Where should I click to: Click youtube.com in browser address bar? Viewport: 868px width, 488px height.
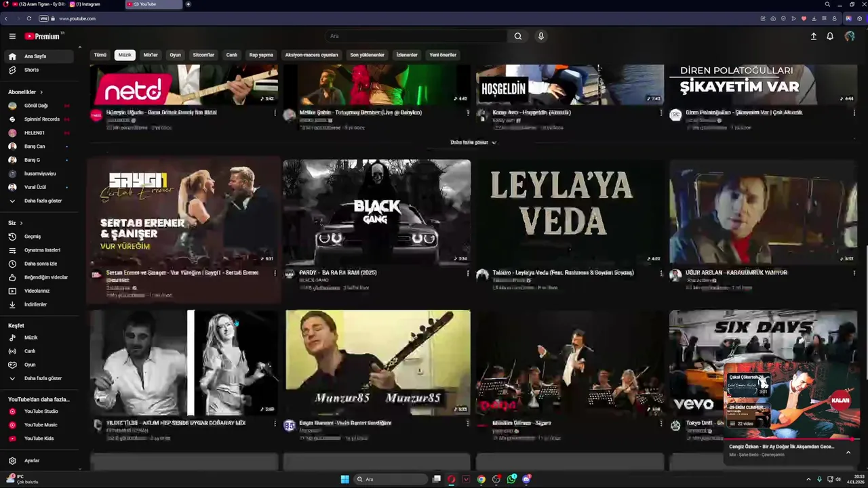(x=77, y=18)
